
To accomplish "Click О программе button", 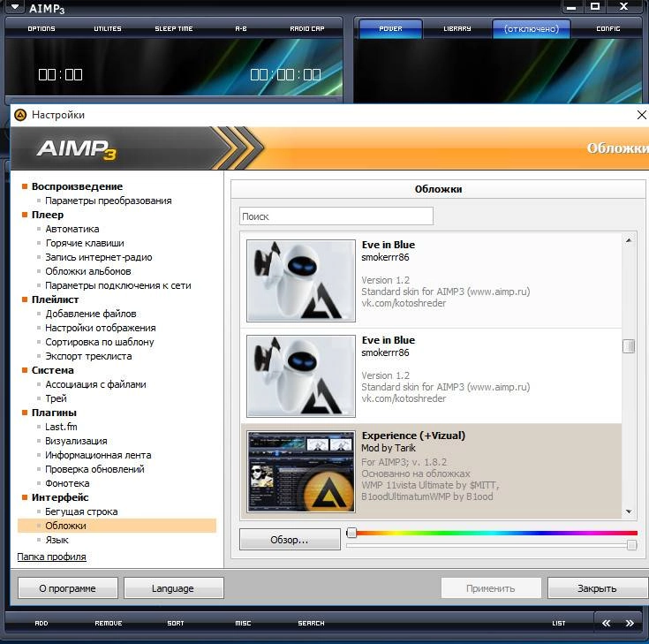I will [x=67, y=588].
